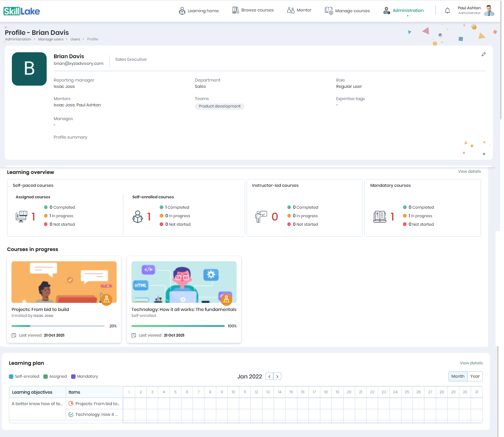Click the edit pencil on Brian's profile card
The image size is (504, 437).
tap(484, 54)
